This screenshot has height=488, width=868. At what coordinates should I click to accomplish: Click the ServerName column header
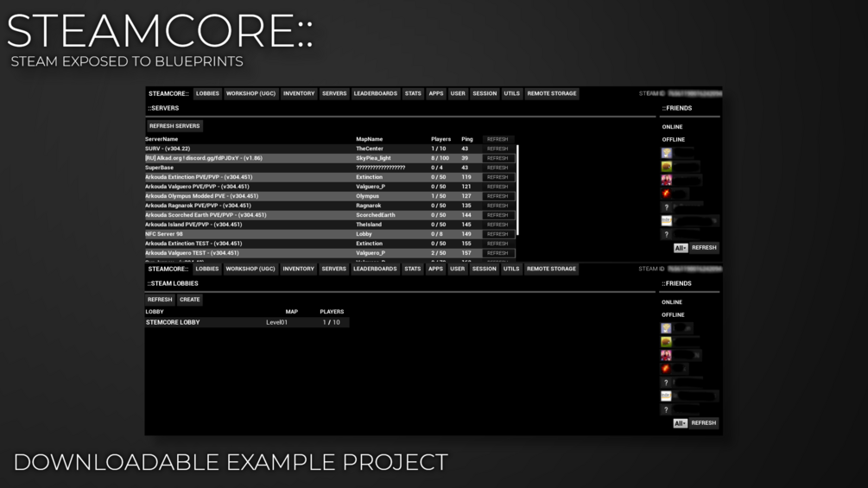tap(162, 139)
